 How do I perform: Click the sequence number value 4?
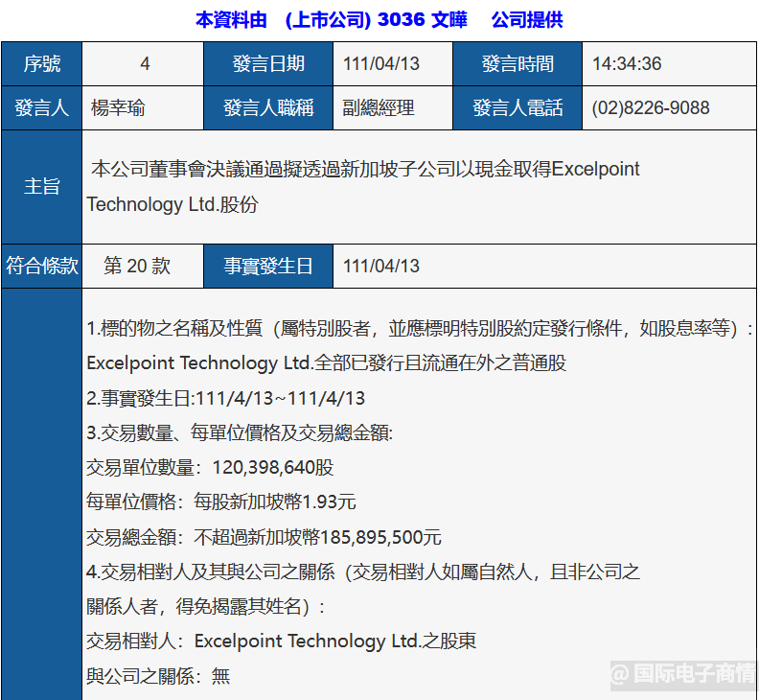click(x=145, y=64)
